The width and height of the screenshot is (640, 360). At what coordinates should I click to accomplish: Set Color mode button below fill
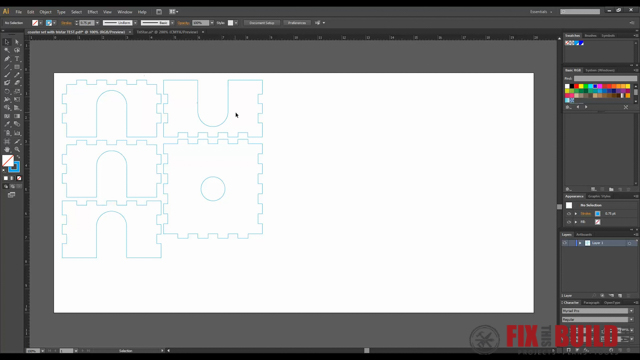pos(6,178)
